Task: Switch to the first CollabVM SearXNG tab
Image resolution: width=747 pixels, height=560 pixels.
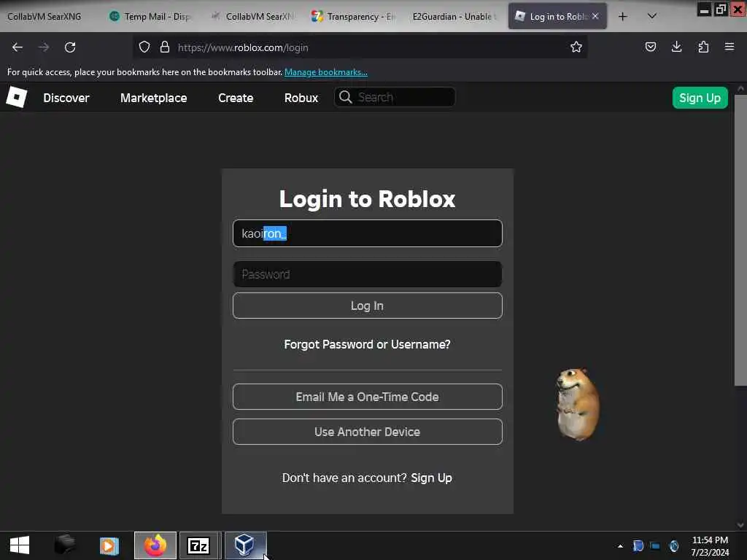Action: click(44, 17)
